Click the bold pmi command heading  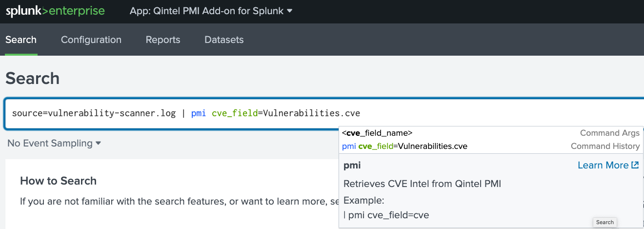pos(352,166)
